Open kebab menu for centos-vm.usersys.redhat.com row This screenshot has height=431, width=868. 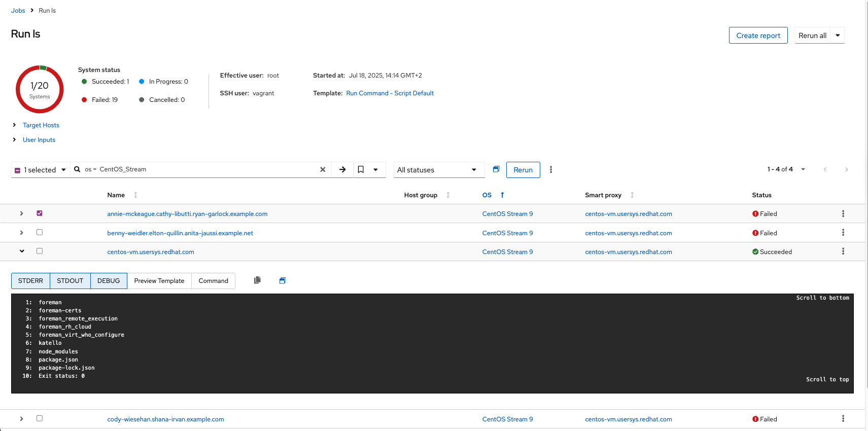(843, 252)
